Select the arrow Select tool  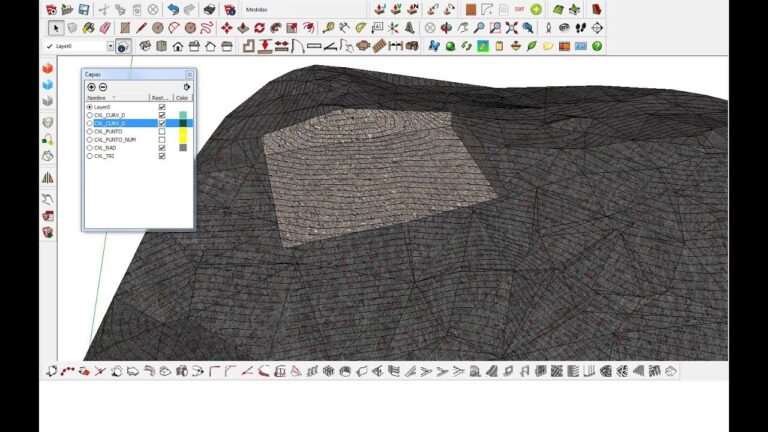(56, 28)
